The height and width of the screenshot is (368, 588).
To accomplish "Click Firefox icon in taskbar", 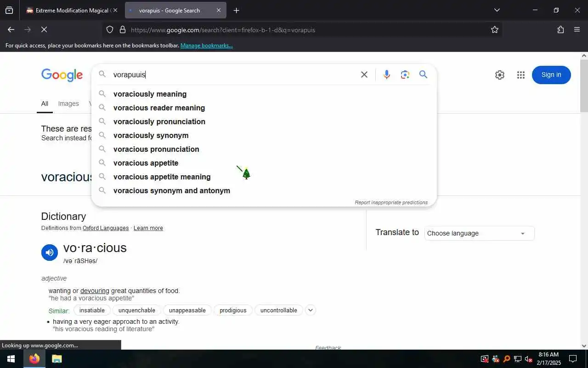I will tap(34, 359).
